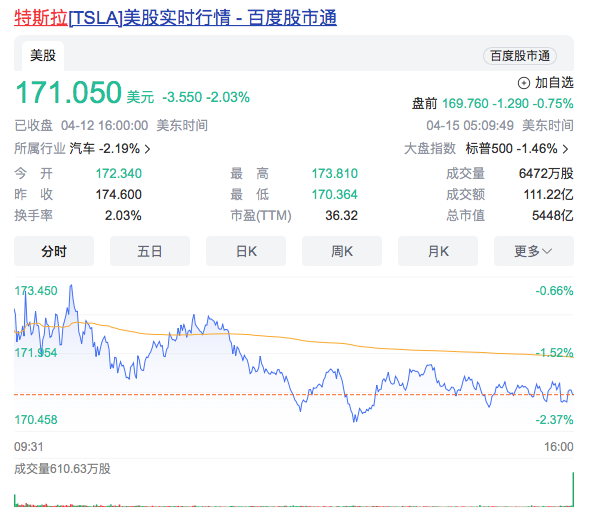Click the 已收盘 04-12 16:00:00 timestamp
The height and width of the screenshot is (517, 589).
pyautogui.click(x=81, y=125)
